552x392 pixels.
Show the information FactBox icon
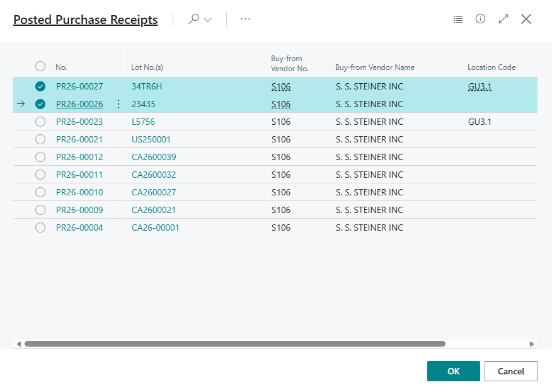coord(480,19)
